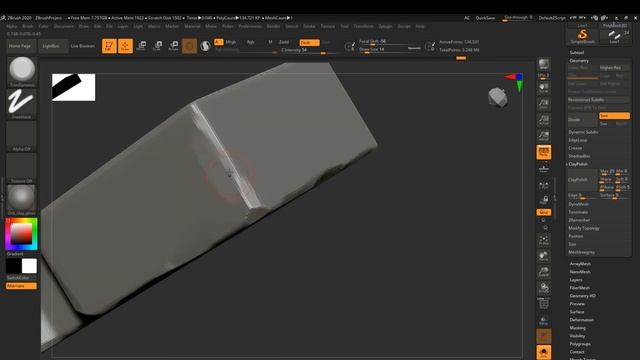The image size is (640, 360).
Task: Open the Preferences menu
Action: [x=250, y=26]
